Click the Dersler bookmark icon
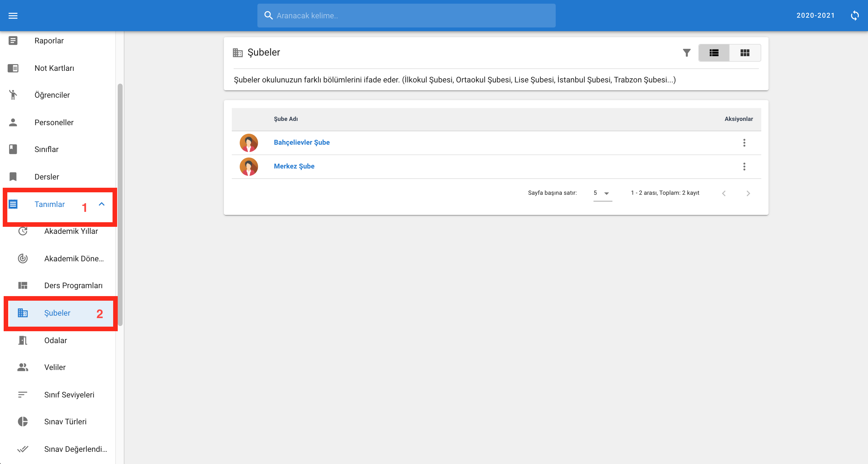The height and width of the screenshot is (464, 868). 13,177
